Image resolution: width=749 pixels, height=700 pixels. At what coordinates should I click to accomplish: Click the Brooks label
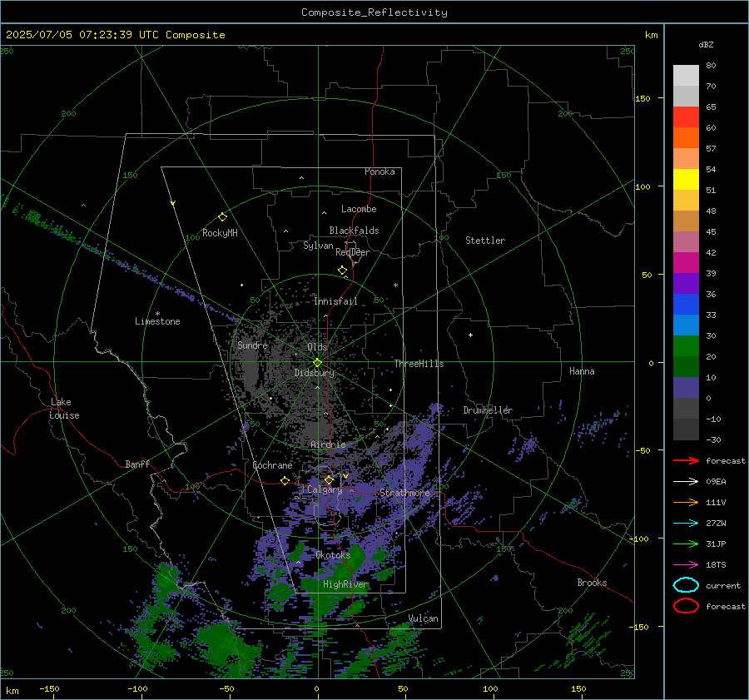pyautogui.click(x=592, y=583)
